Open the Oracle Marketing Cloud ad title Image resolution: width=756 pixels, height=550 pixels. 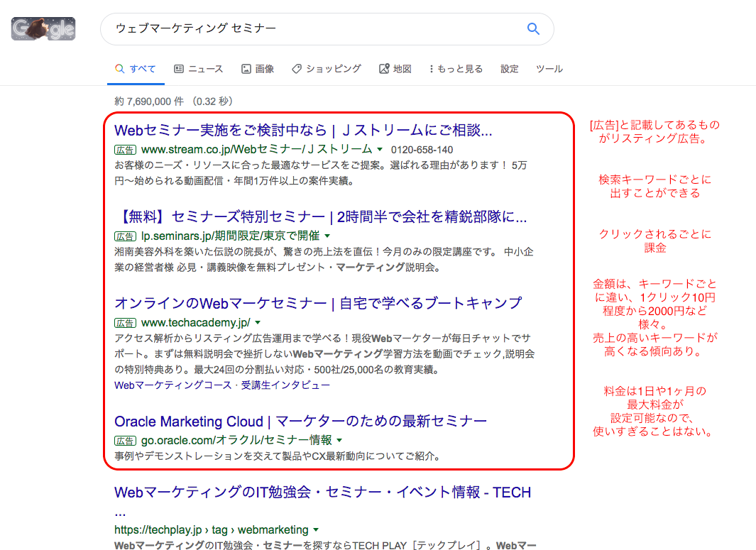click(300, 422)
